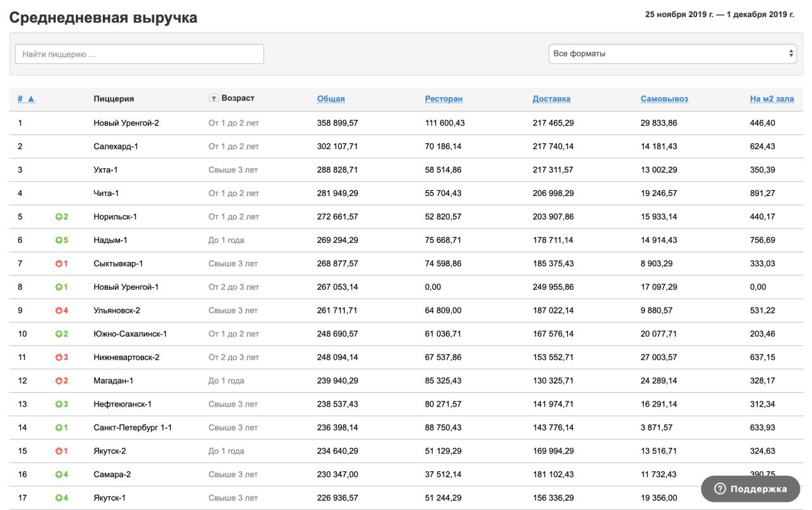Select pizzeria Нефтеюганск-1
The image size is (812, 510).
[x=123, y=405]
